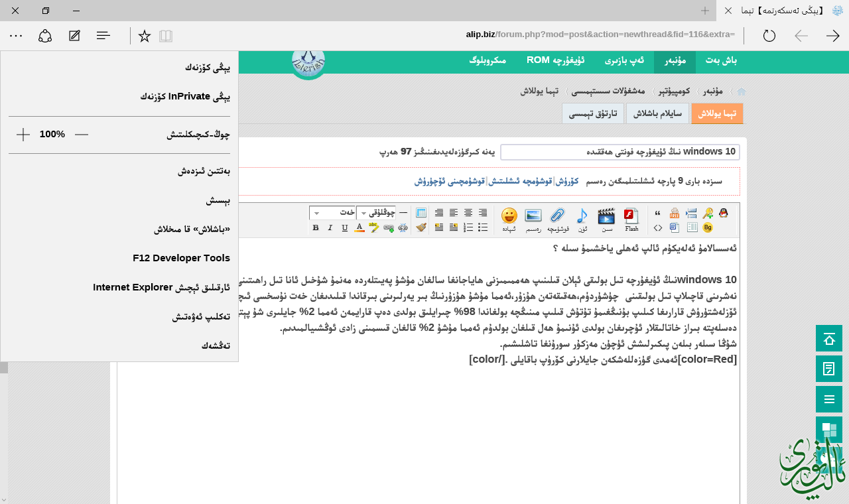Click the thread title input field
This screenshot has width=849, height=504.
620,152
